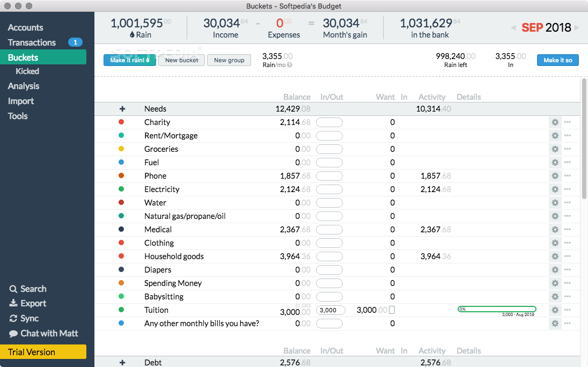Go to previous month arrow
Screen dimensions: 588x367
pos(513,28)
